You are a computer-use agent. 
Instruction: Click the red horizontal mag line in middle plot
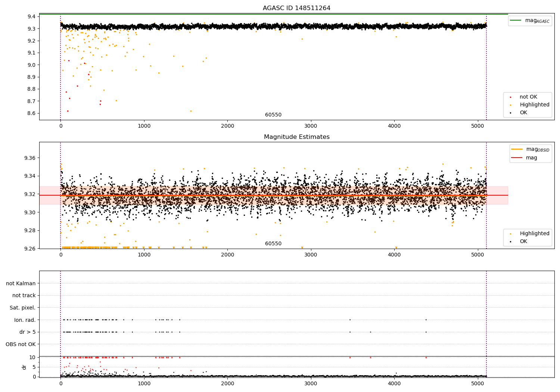[274, 195]
